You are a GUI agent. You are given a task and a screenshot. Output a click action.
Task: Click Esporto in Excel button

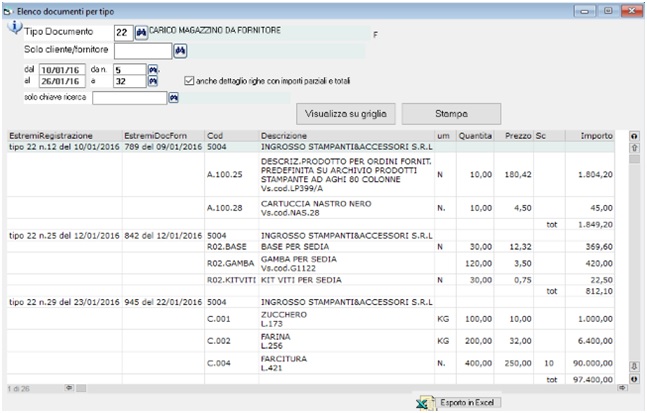pos(467,402)
